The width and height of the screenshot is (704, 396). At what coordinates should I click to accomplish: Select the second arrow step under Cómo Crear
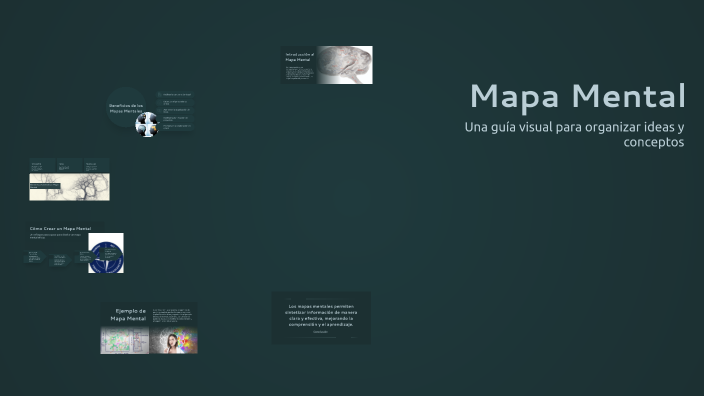pos(60,260)
